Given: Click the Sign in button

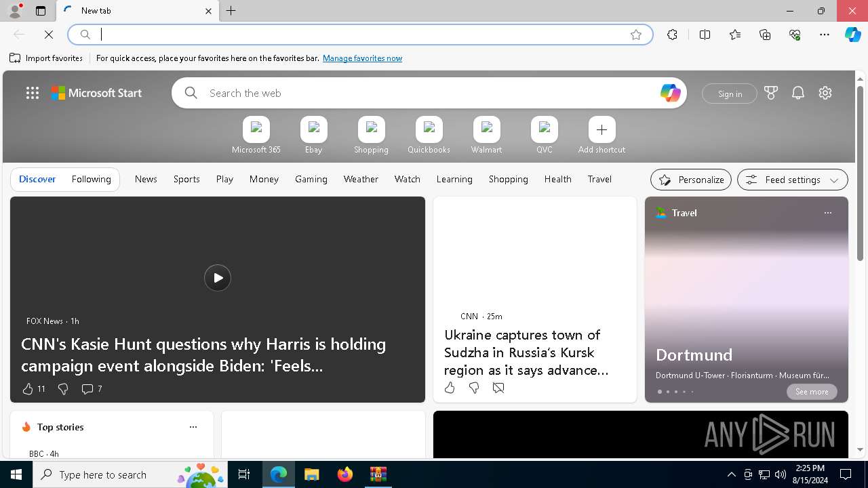Looking at the screenshot, I should 730,94.
